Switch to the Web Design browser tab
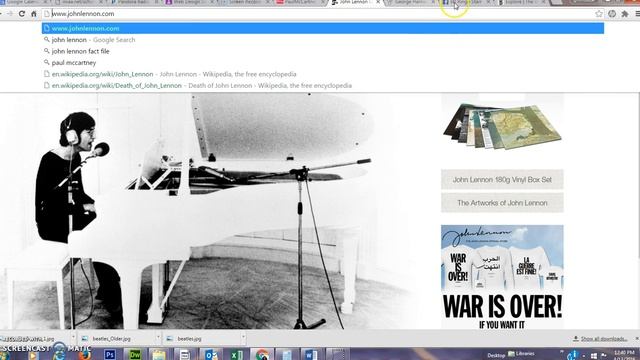Screen dimensions: 640x360 (190, 2)
